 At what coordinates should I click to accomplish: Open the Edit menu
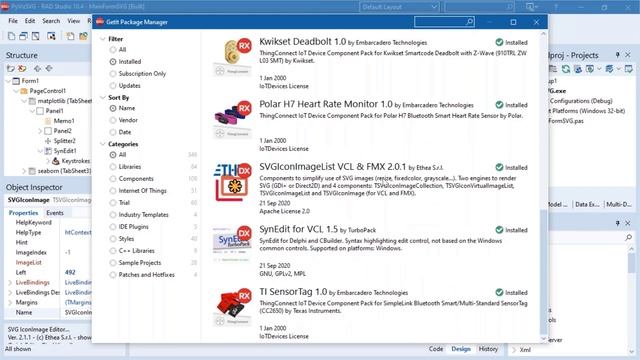[x=30, y=21]
